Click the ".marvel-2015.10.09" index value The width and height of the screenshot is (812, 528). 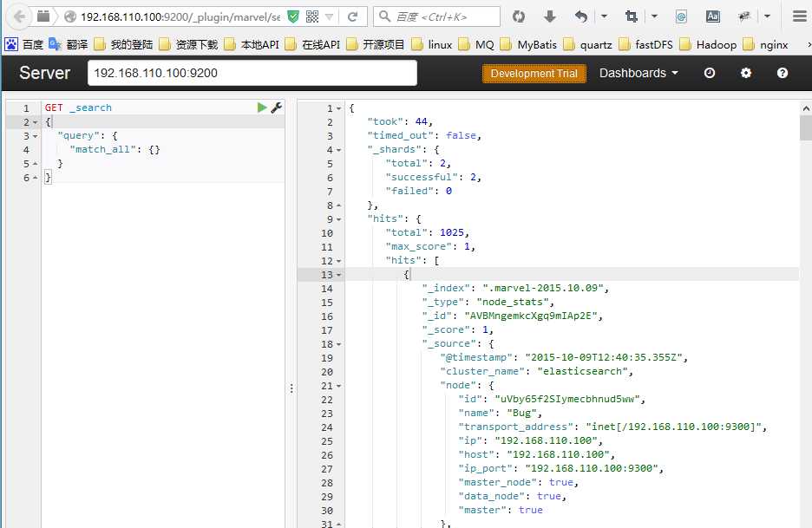click(x=543, y=289)
